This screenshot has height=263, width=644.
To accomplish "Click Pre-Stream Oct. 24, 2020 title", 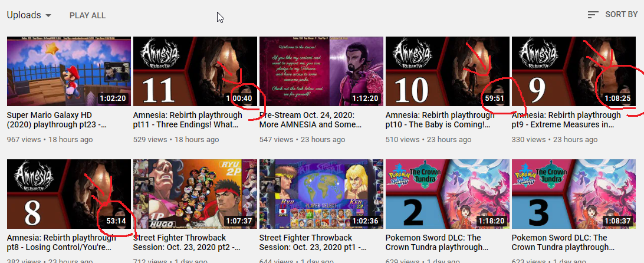I will click(x=311, y=120).
